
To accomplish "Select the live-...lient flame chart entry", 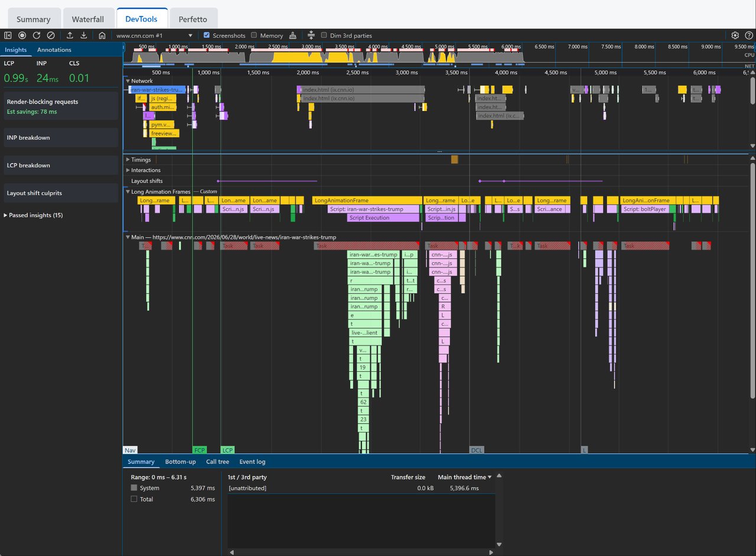I will (366, 333).
